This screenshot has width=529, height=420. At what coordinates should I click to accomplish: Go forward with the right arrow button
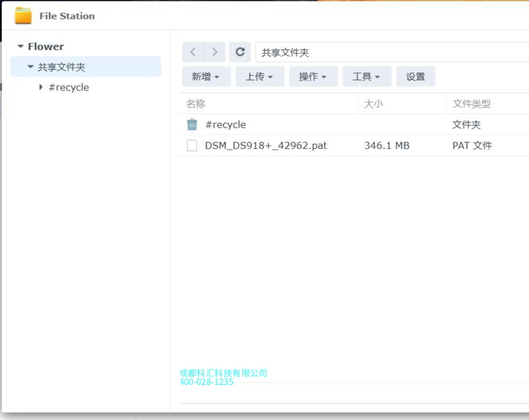pos(214,52)
